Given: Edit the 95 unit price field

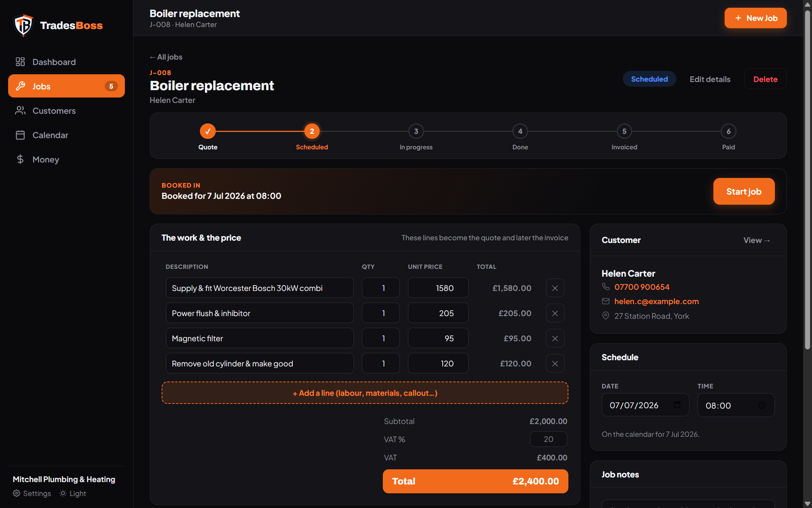Looking at the screenshot, I should coord(438,338).
